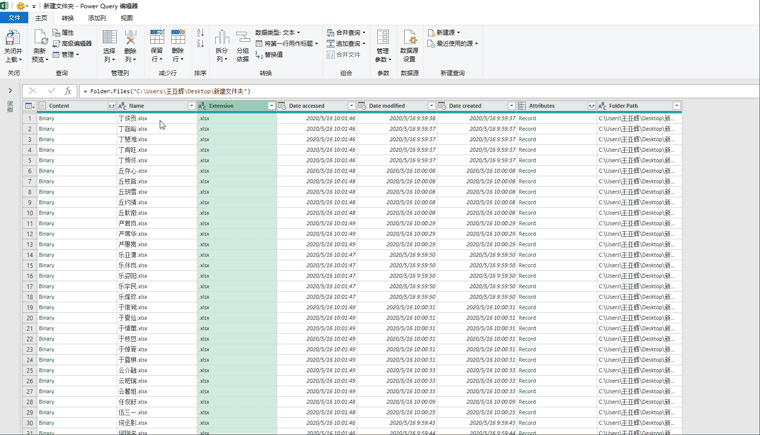Switch to the 转换 (Transform) tab
The width and height of the screenshot is (760, 435).
tap(68, 18)
